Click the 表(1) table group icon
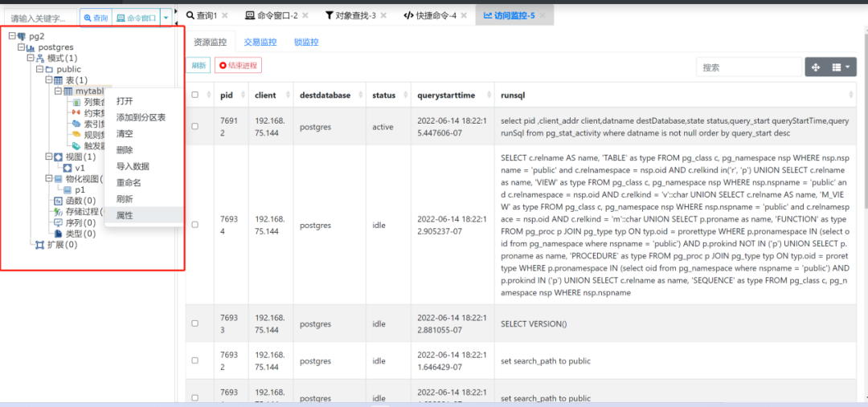868x407 pixels. pyautogui.click(x=58, y=80)
